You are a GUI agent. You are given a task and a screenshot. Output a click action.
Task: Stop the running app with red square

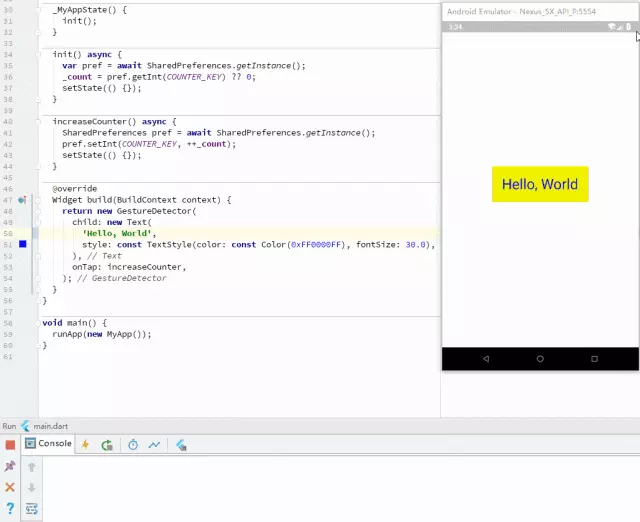[10, 445]
